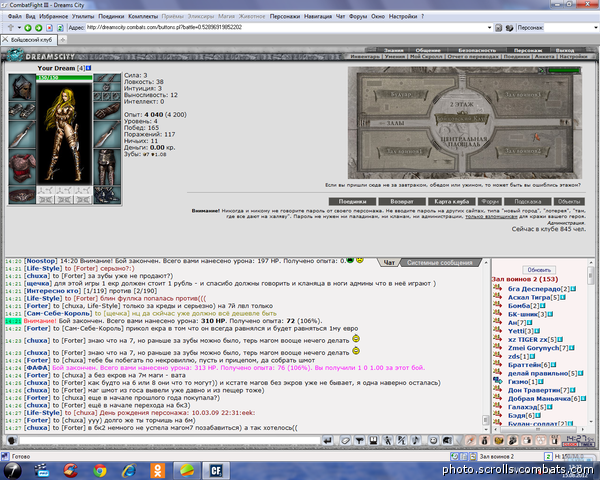Click the green forward navigation arrow
Image resolution: width=600 pixels, height=480 pixels.
(x=39, y=28)
